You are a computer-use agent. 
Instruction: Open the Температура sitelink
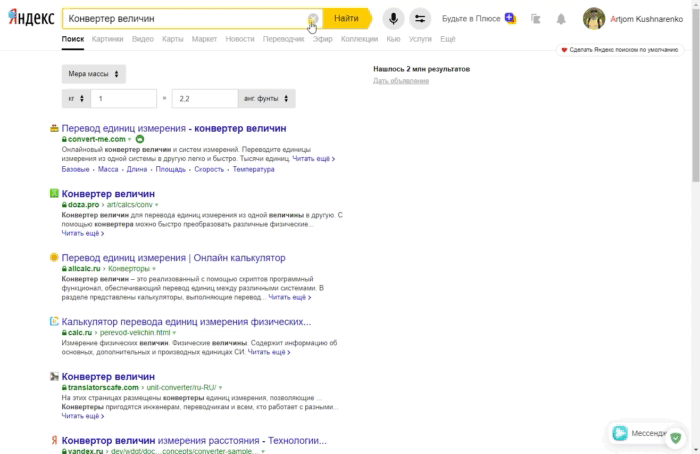coord(253,169)
